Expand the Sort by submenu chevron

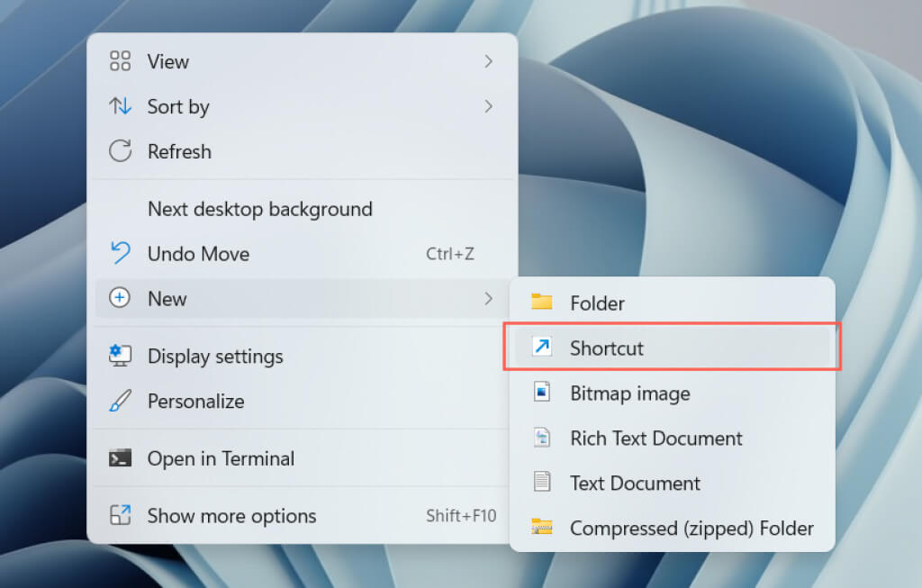tap(488, 106)
